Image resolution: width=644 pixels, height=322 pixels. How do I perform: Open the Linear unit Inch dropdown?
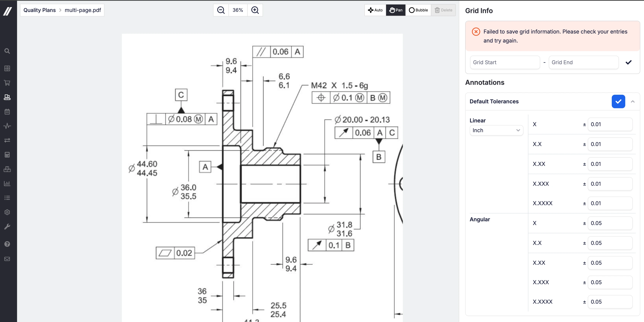click(x=496, y=130)
